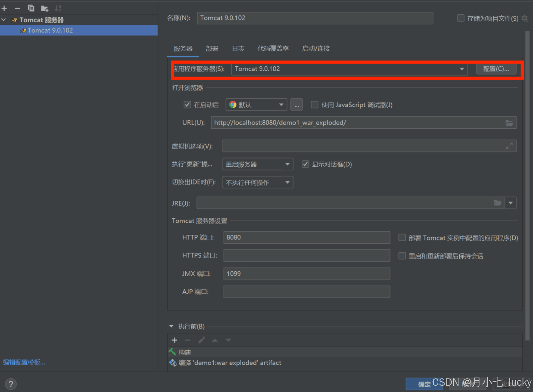This screenshot has height=392, width=533.
Task: Switch to 代码覆盖率 tab
Action: [273, 48]
